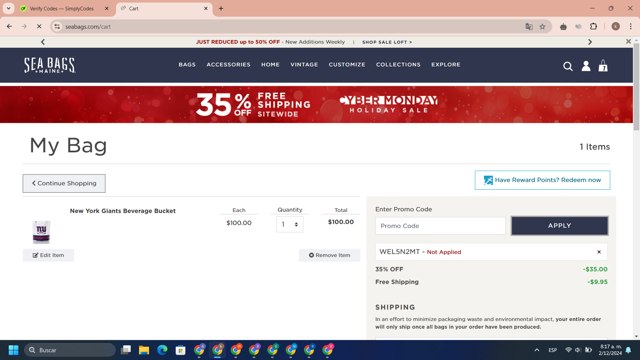Remove the WELSN2MT promo code
Screen dimensions: 640x360
pos(599,252)
